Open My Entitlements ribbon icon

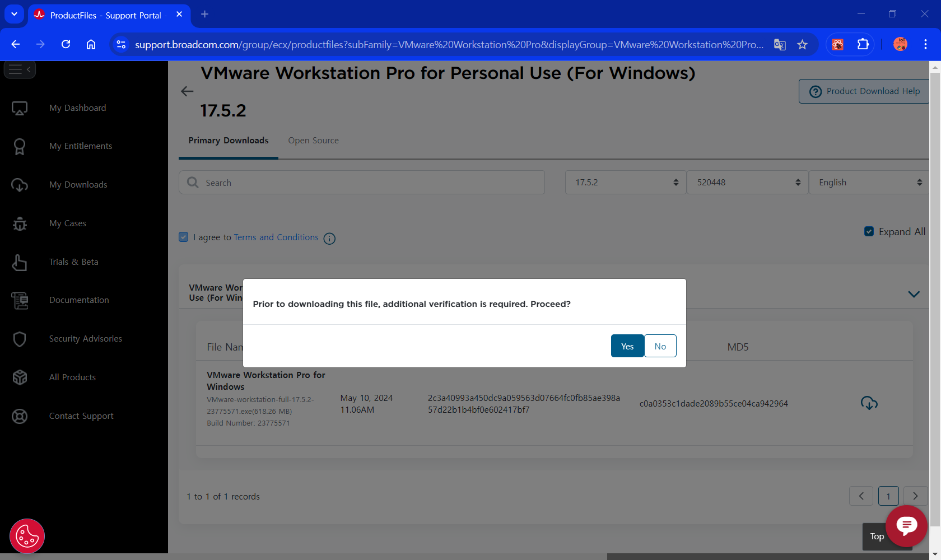[20, 146]
